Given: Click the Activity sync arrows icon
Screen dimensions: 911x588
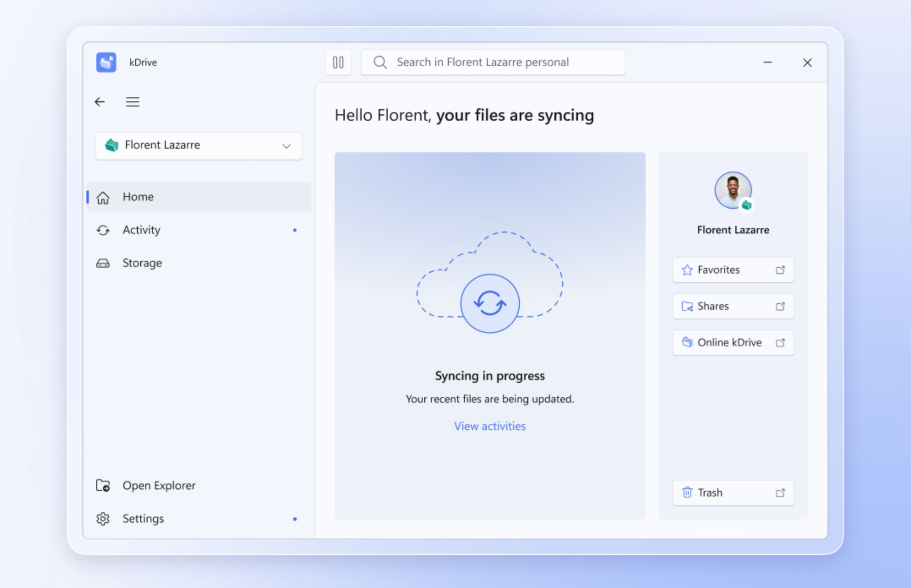Looking at the screenshot, I should point(103,230).
